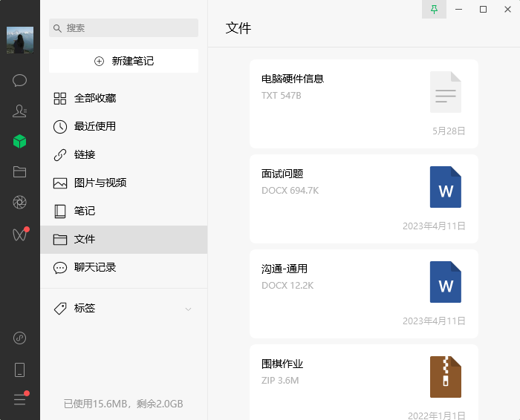Pin window with the green pushpin
Viewport: 520px width, 420px height.
[x=434, y=9]
